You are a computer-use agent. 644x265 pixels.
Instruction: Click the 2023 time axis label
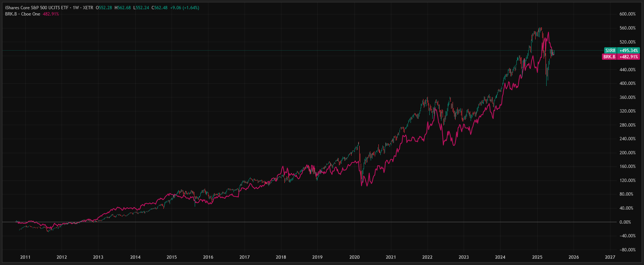pos(464,257)
